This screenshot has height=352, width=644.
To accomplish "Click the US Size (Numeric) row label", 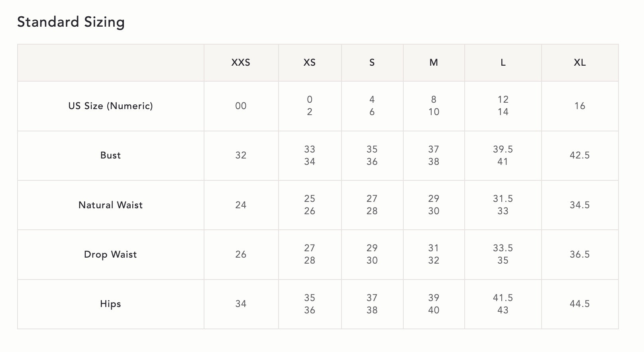I will pyautogui.click(x=110, y=106).
